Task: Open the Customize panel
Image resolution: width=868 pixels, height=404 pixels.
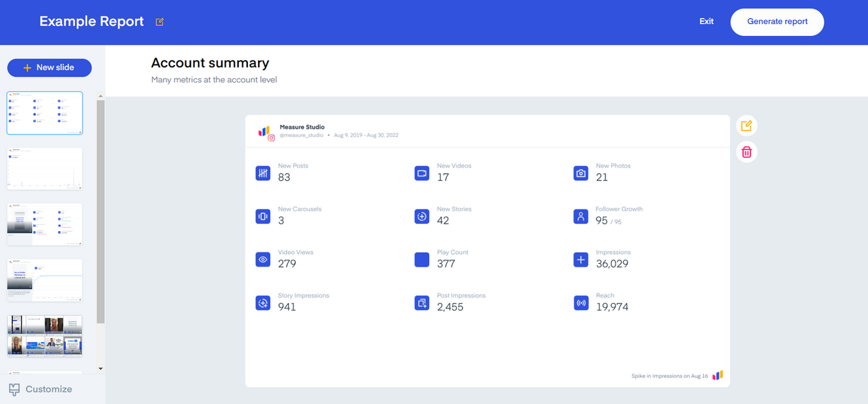Action: [41, 389]
